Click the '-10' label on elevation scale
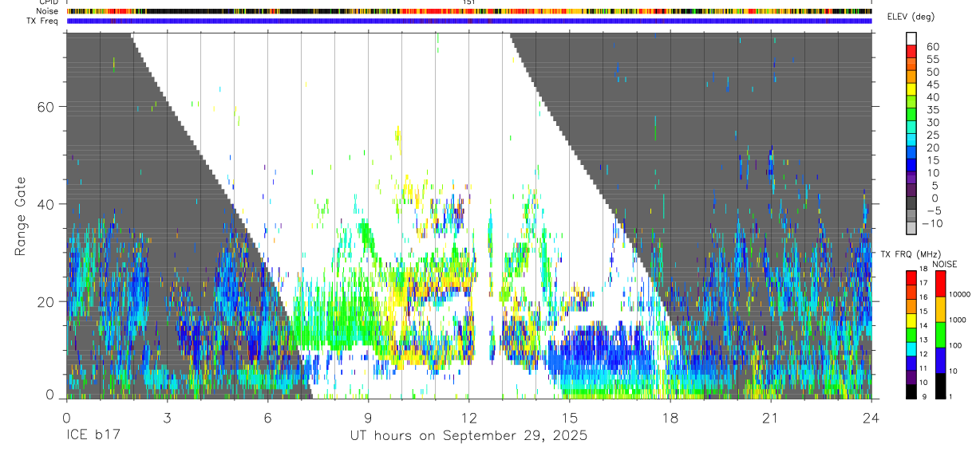 (x=934, y=223)
